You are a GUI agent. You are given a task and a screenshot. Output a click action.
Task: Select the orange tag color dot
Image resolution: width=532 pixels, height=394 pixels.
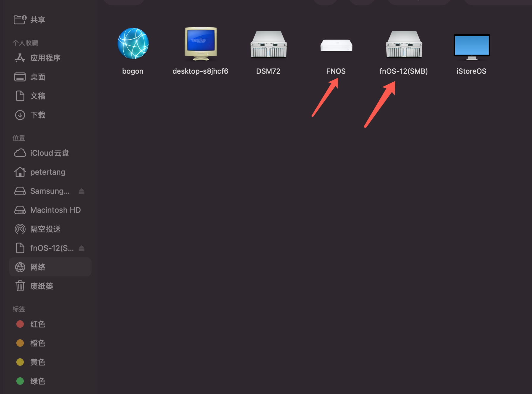[20, 343]
